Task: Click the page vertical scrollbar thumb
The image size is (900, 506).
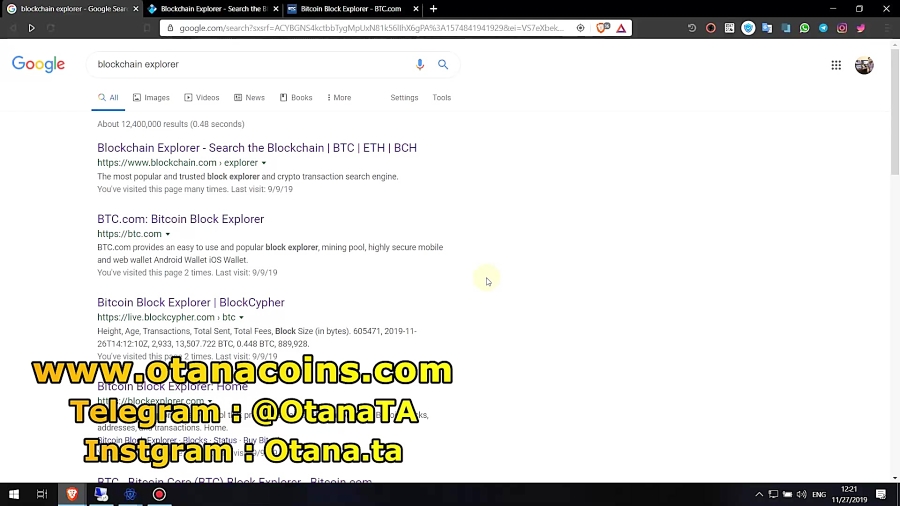Action: click(x=895, y=112)
